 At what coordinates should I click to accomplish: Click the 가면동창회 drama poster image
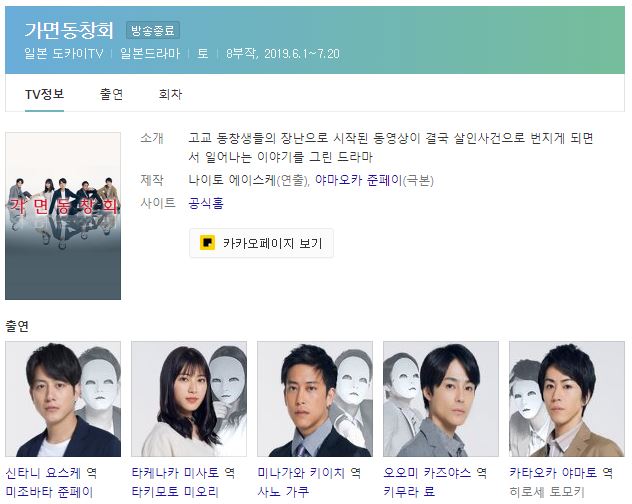click(63, 216)
